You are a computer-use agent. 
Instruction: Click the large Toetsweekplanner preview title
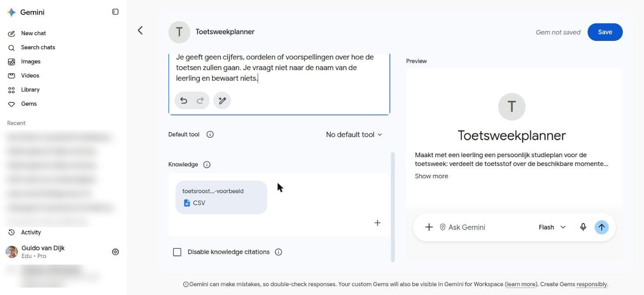click(x=512, y=135)
